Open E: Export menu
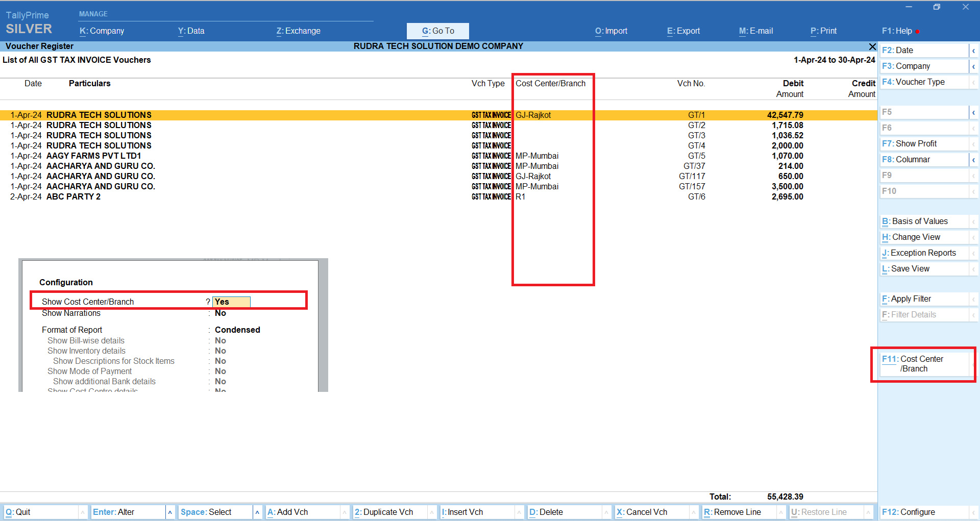980x521 pixels. [683, 31]
